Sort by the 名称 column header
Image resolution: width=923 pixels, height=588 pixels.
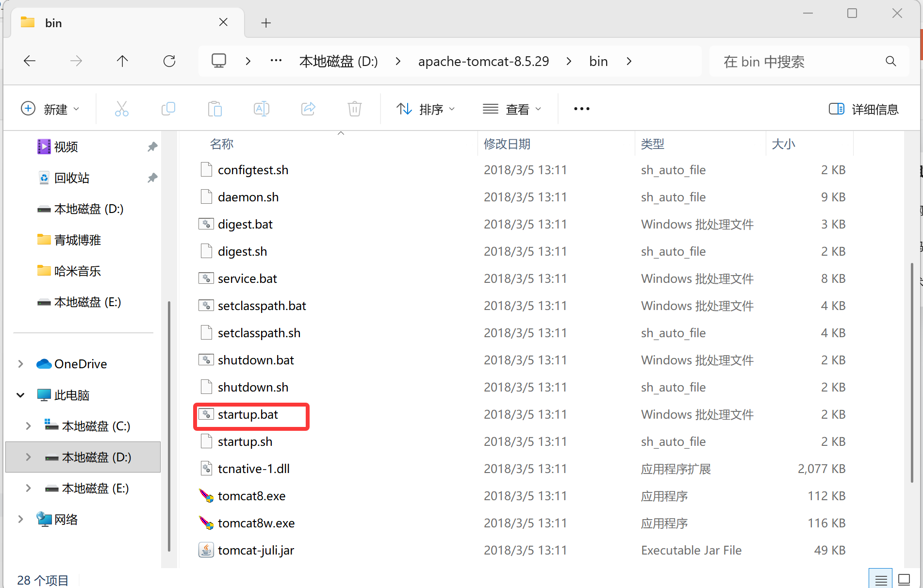tap(222, 144)
